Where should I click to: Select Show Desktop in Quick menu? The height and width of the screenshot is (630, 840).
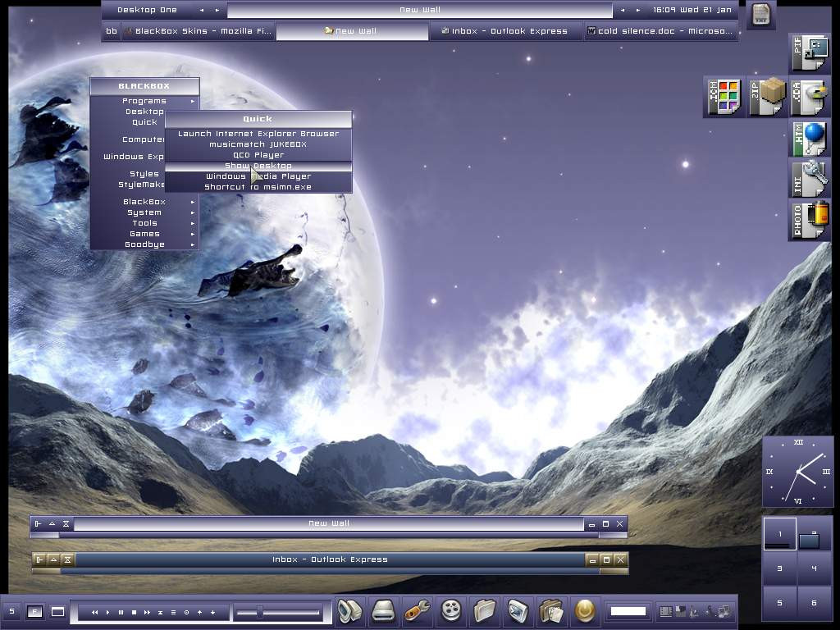pos(258,166)
